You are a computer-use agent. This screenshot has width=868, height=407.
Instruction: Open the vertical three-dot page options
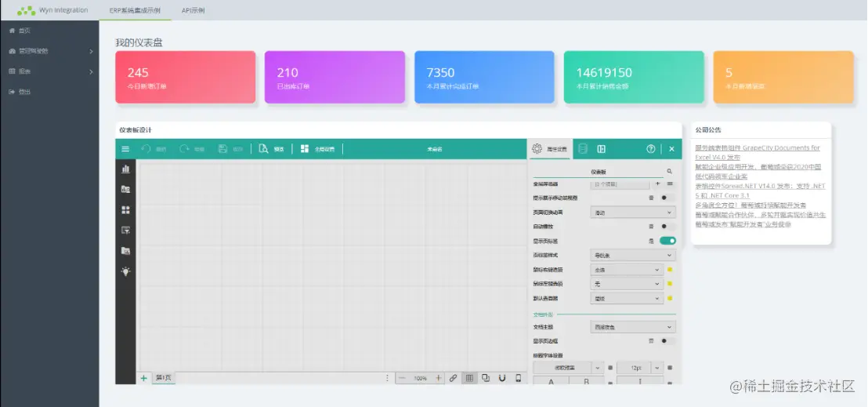(x=387, y=378)
